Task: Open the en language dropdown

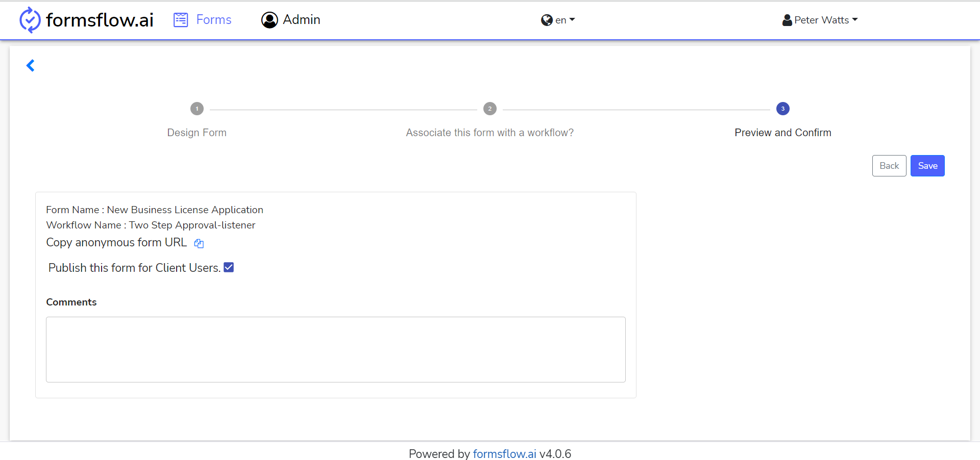Action: click(x=558, y=20)
